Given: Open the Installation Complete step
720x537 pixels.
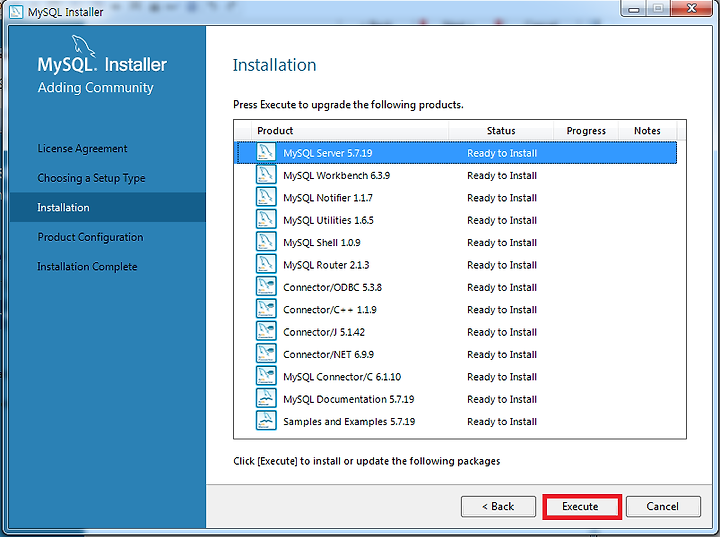Looking at the screenshot, I should click(x=87, y=267).
